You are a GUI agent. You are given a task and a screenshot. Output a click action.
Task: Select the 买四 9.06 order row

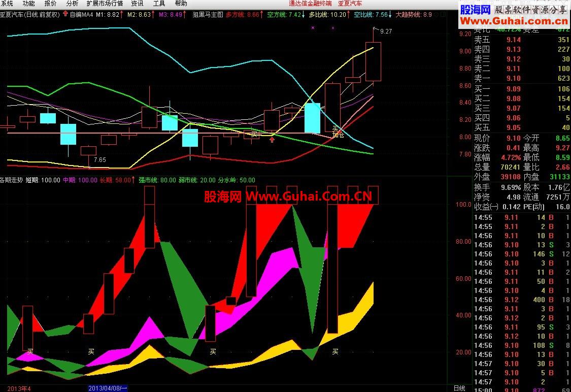click(x=521, y=118)
